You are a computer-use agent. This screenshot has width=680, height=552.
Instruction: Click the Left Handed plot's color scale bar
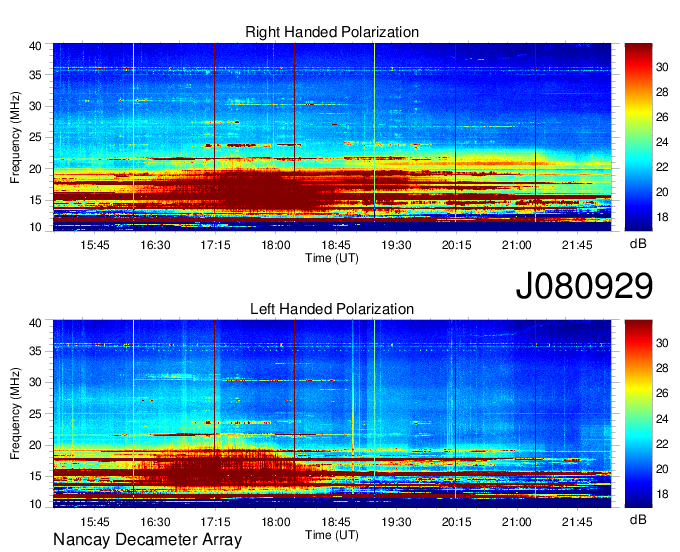[x=638, y=414]
